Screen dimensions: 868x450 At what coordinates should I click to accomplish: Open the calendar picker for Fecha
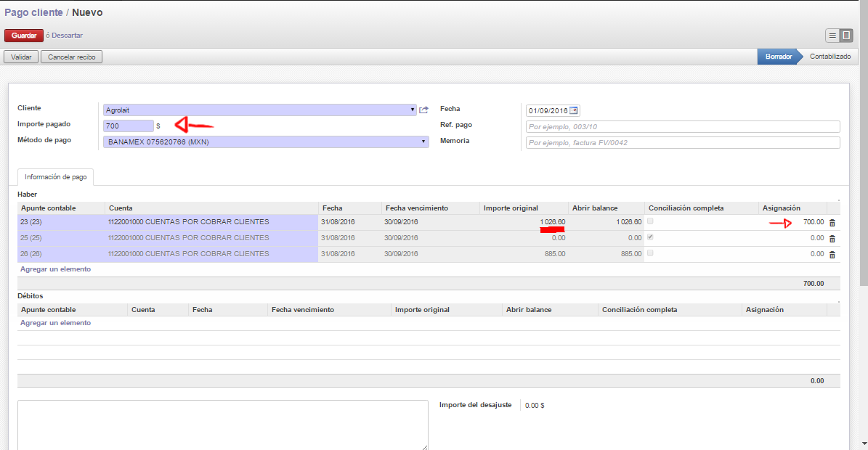point(574,110)
